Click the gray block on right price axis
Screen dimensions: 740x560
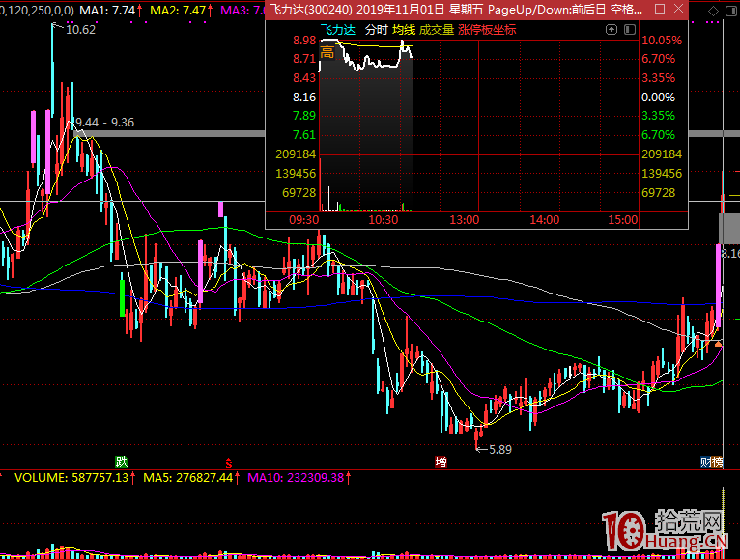tap(729, 229)
